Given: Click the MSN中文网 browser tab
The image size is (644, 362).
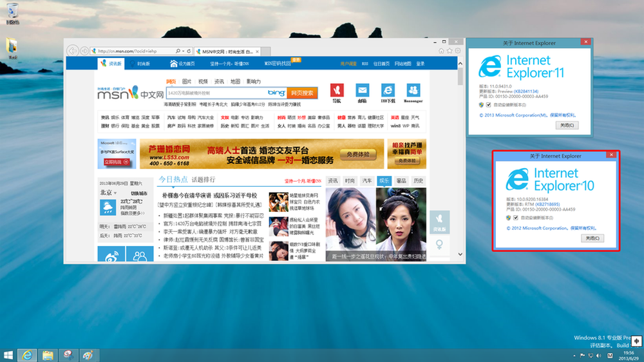Looking at the screenshot, I should click(x=227, y=52).
